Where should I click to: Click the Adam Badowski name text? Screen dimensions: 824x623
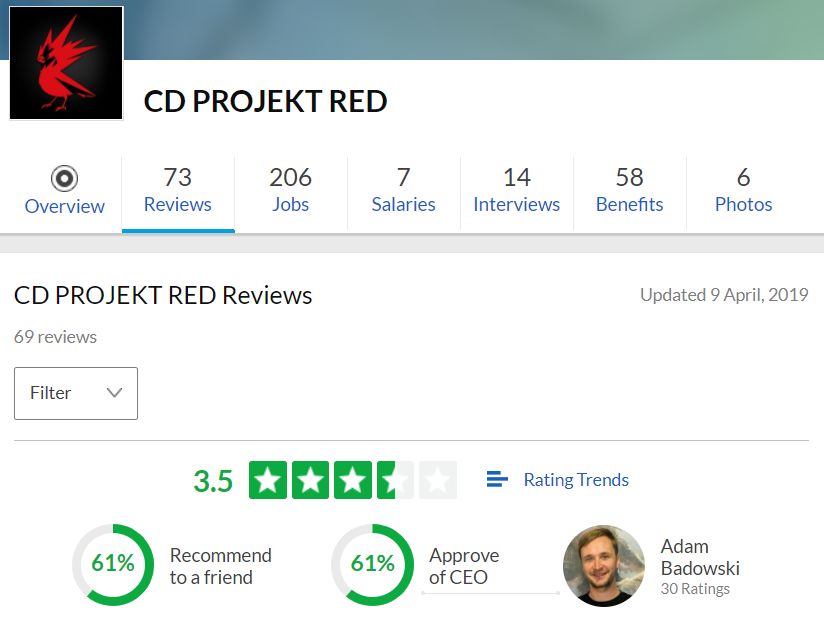[700, 557]
